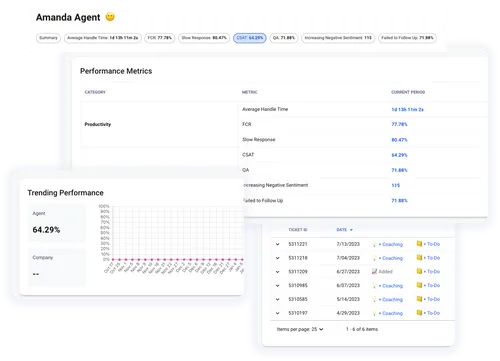Expand ticket row 5311221

[277, 244]
